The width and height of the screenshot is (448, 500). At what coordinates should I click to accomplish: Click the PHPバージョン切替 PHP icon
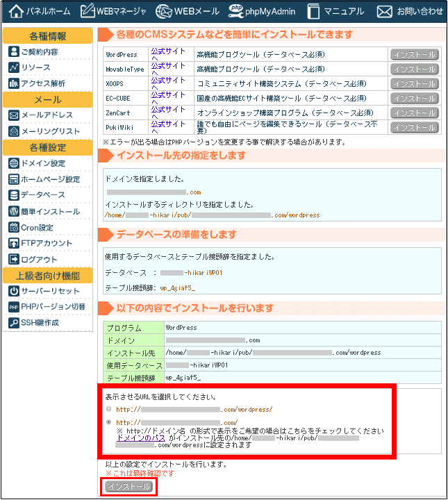(x=14, y=307)
